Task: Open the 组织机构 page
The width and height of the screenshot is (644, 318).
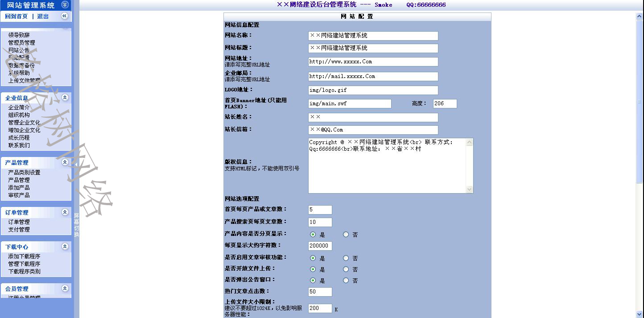Action: 19,115
